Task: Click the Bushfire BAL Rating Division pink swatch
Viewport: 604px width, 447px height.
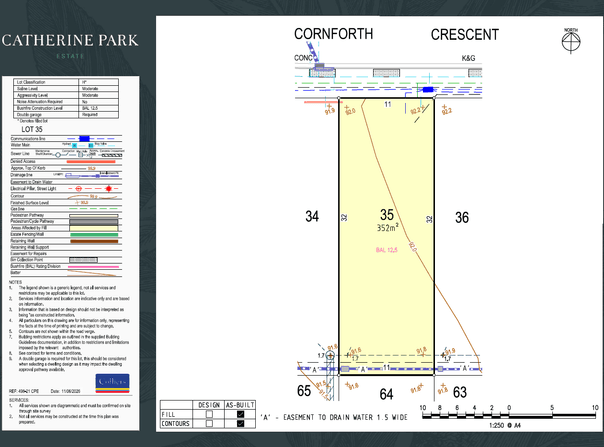Action: click(93, 267)
